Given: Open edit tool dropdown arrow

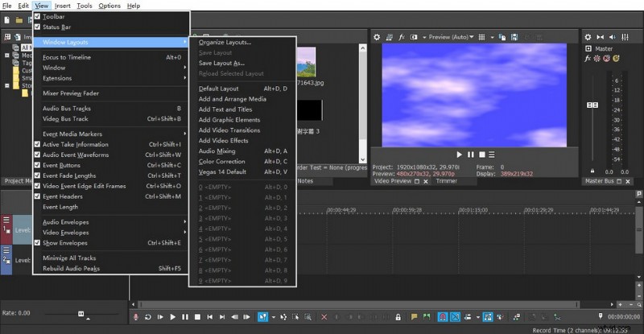Looking at the screenshot, I should tap(273, 317).
